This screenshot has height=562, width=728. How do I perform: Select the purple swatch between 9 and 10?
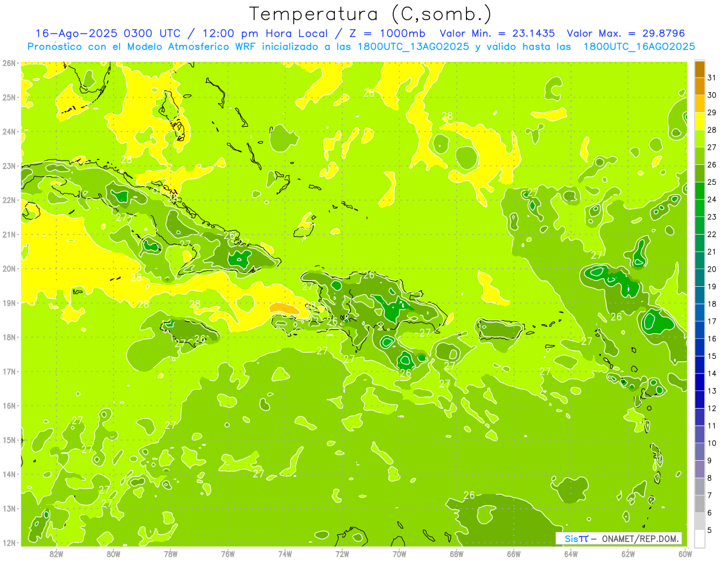(x=699, y=452)
